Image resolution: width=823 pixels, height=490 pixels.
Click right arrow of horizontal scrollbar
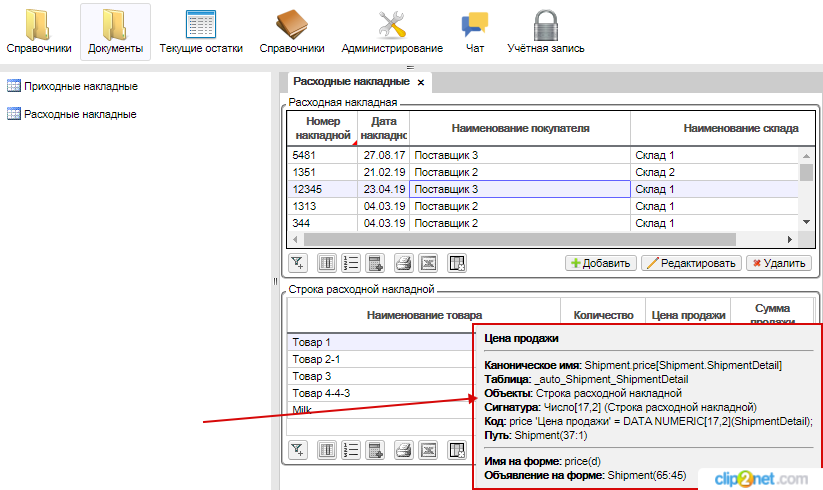coord(789,239)
